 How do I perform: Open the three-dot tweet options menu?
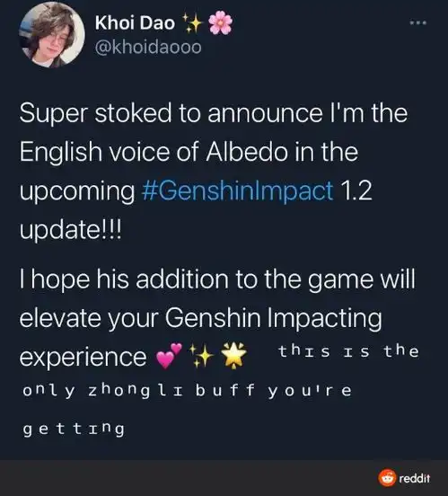click(418, 22)
